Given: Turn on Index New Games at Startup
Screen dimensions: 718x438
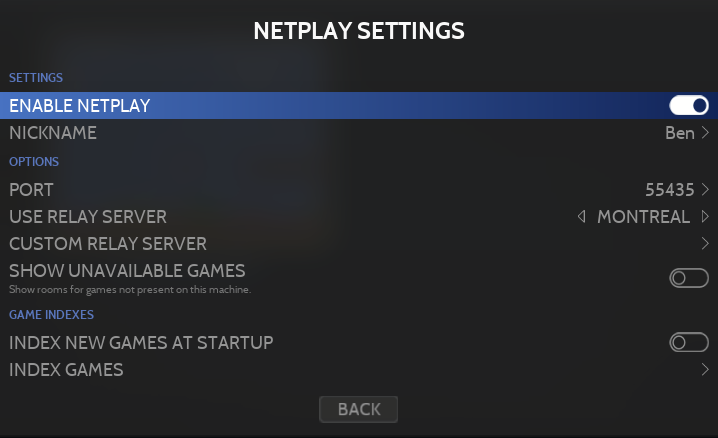Looking at the screenshot, I should click(x=689, y=343).
